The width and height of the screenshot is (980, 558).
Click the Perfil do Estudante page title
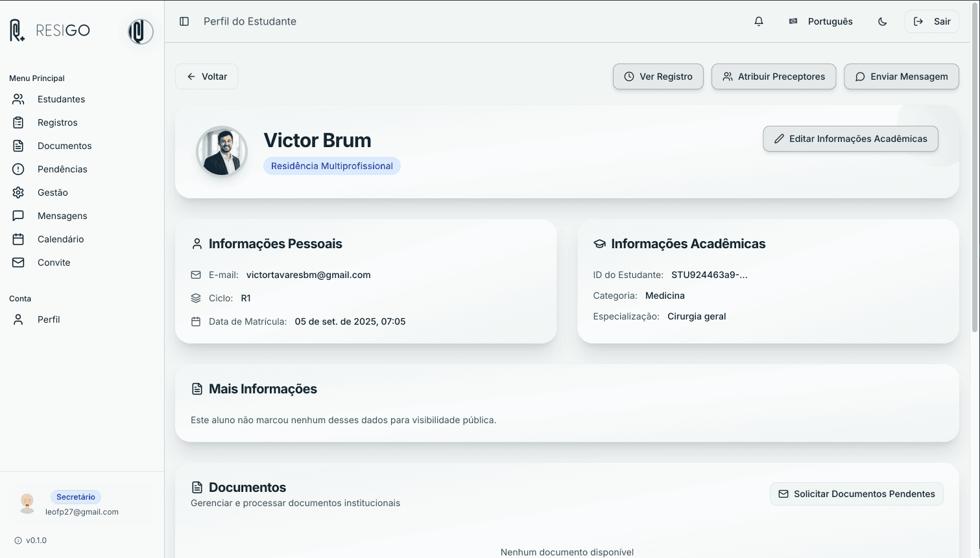coord(250,21)
